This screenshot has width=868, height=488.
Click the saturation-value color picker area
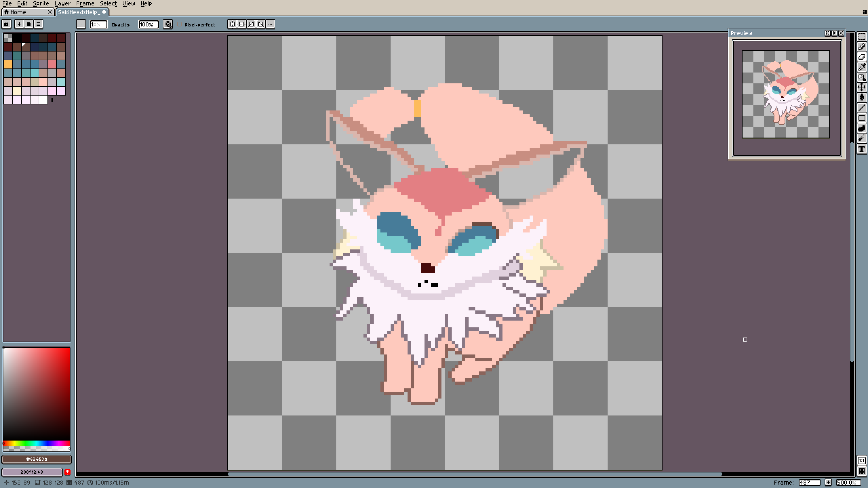37,394
